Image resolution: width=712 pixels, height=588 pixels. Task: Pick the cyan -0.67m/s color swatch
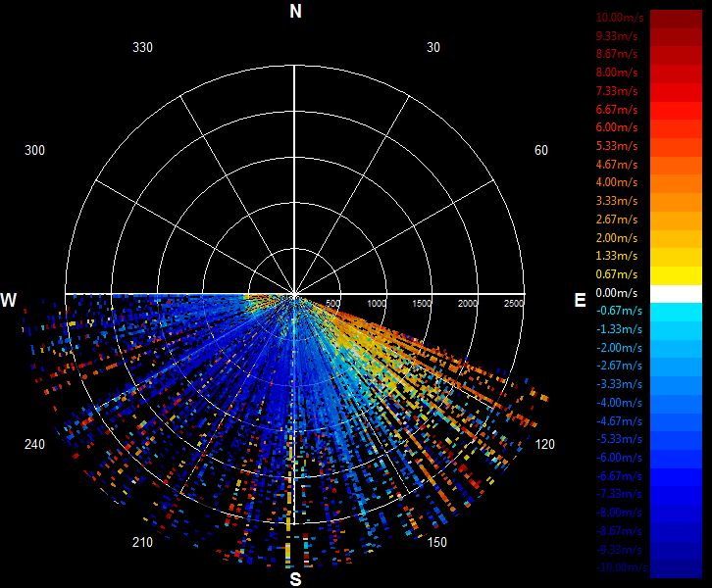pyautogui.click(x=676, y=313)
